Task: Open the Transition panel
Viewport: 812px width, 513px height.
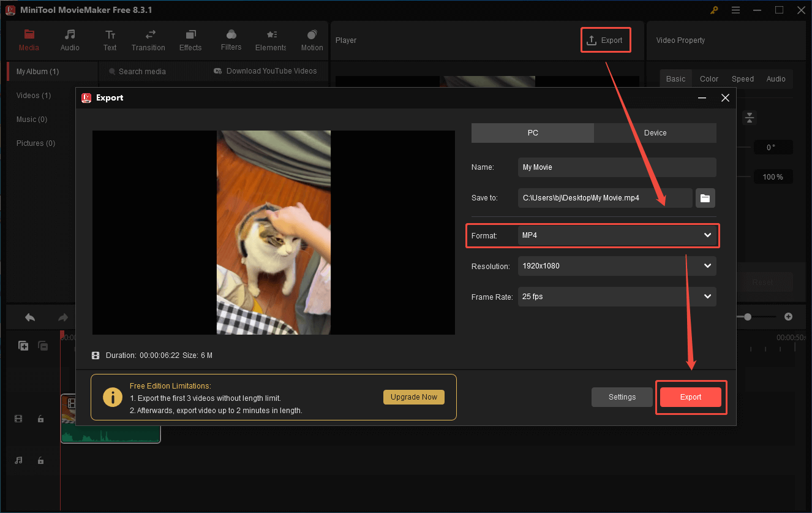Action: click(148, 40)
